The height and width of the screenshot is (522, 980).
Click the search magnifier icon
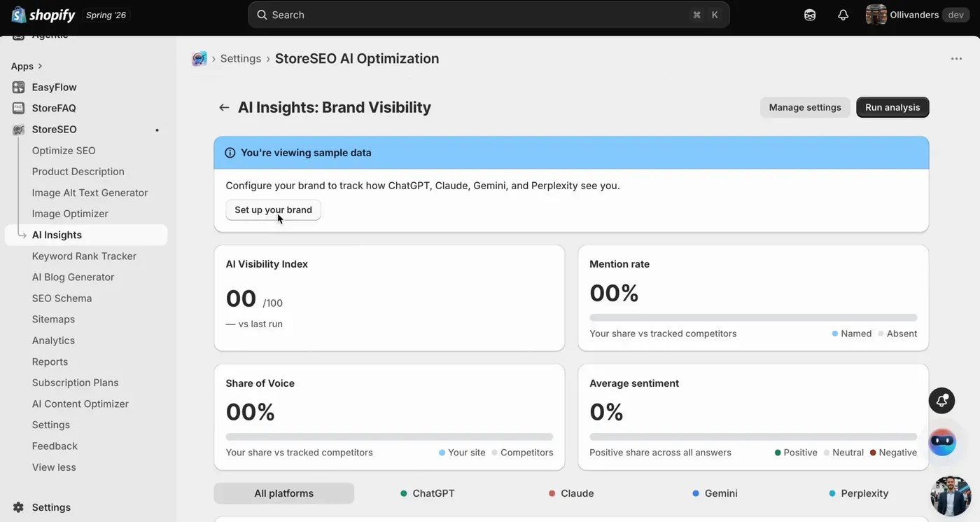(x=262, y=15)
